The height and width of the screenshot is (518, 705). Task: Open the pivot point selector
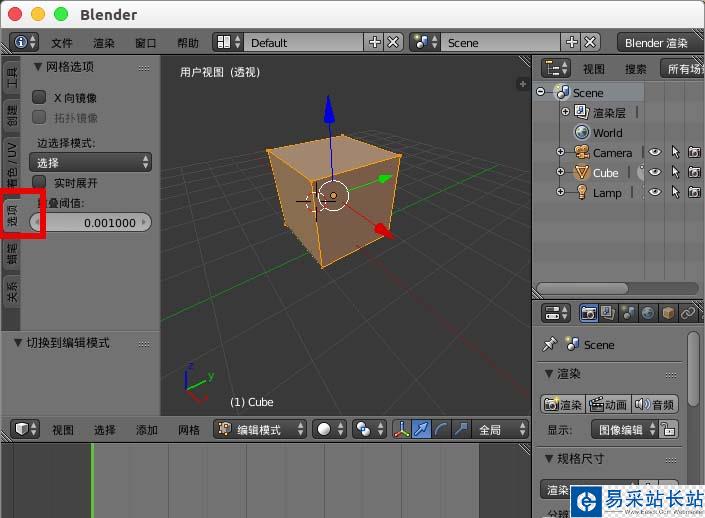tap(370, 429)
